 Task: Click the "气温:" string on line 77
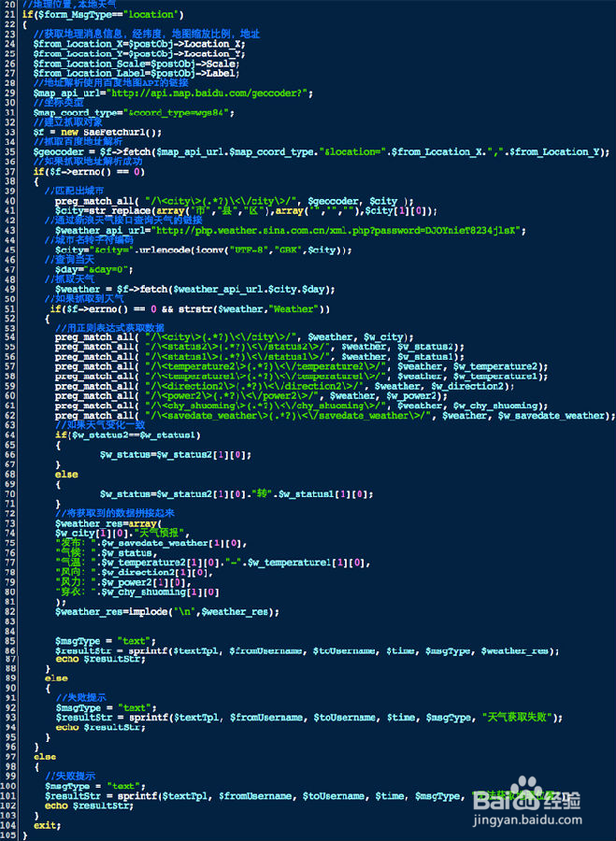pyautogui.click(x=75, y=563)
